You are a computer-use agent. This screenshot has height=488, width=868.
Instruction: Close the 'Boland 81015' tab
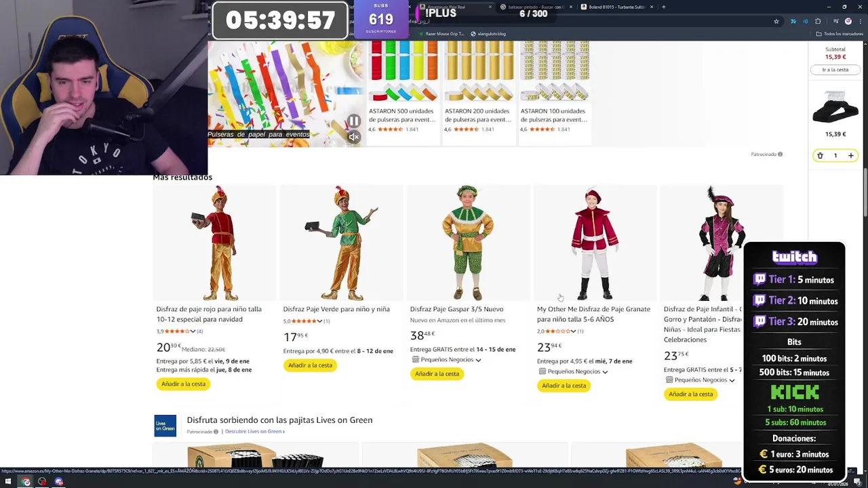[x=652, y=7]
